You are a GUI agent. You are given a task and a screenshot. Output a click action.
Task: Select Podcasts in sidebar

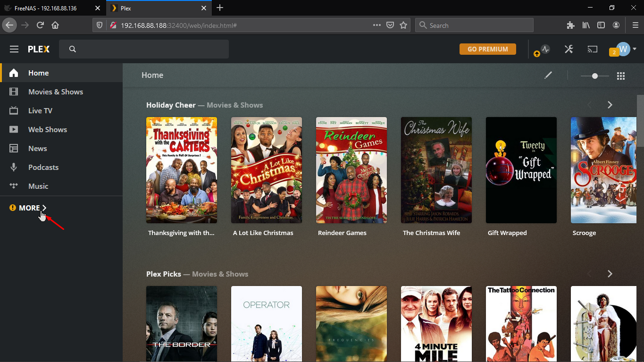61,167
